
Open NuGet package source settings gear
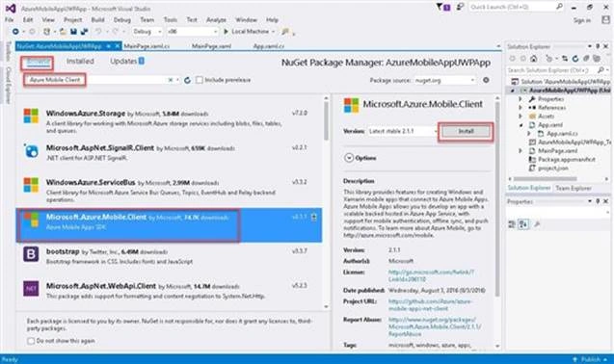(x=486, y=80)
